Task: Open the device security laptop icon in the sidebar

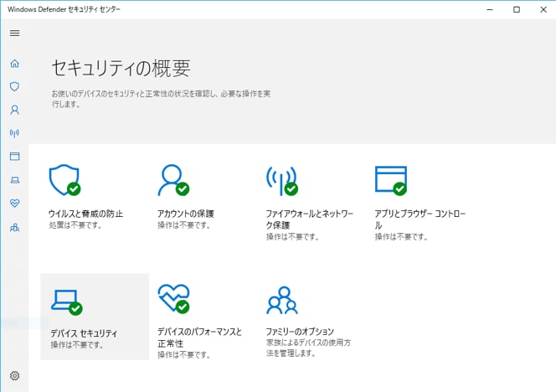Action: pyautogui.click(x=14, y=180)
